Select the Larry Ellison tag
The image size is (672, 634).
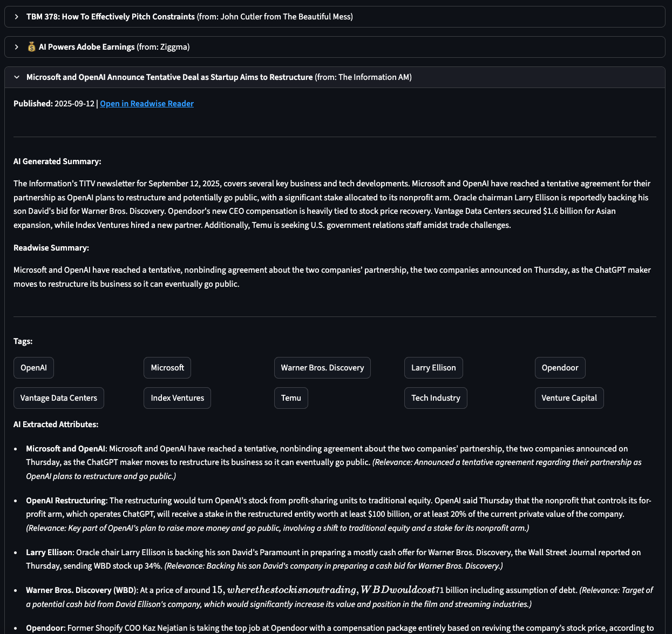point(433,368)
